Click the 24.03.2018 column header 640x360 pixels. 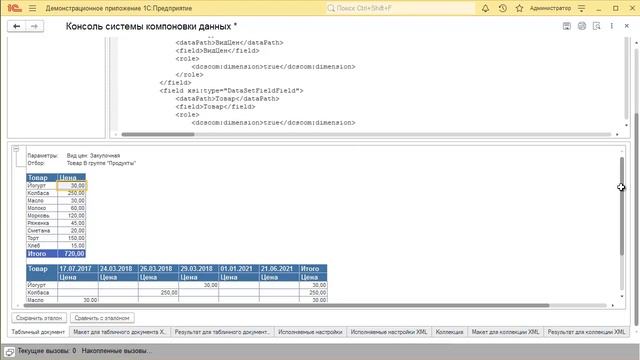coord(118,269)
